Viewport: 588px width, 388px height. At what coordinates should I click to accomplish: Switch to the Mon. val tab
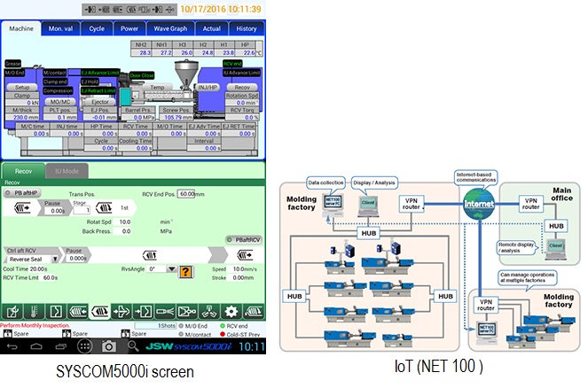(60, 29)
